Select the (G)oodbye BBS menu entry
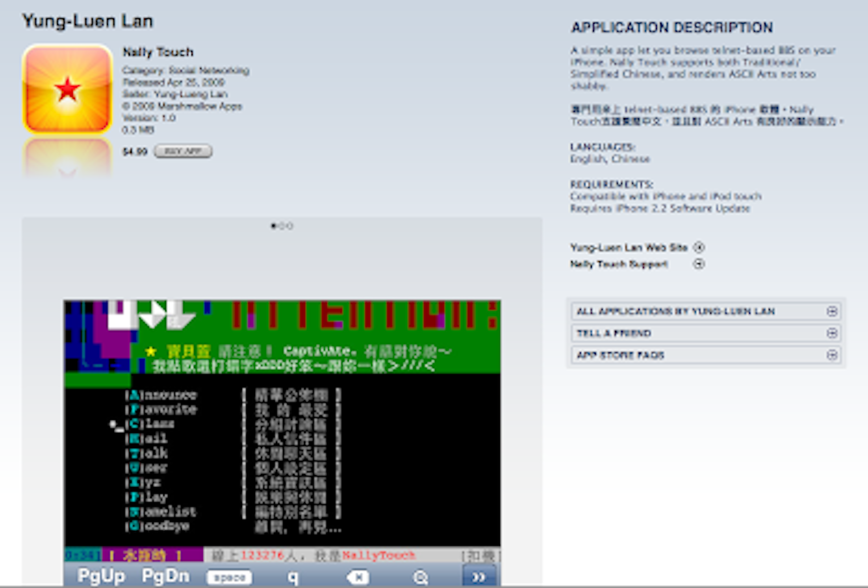Screen dimensions: 868x588 pyautogui.click(x=157, y=526)
